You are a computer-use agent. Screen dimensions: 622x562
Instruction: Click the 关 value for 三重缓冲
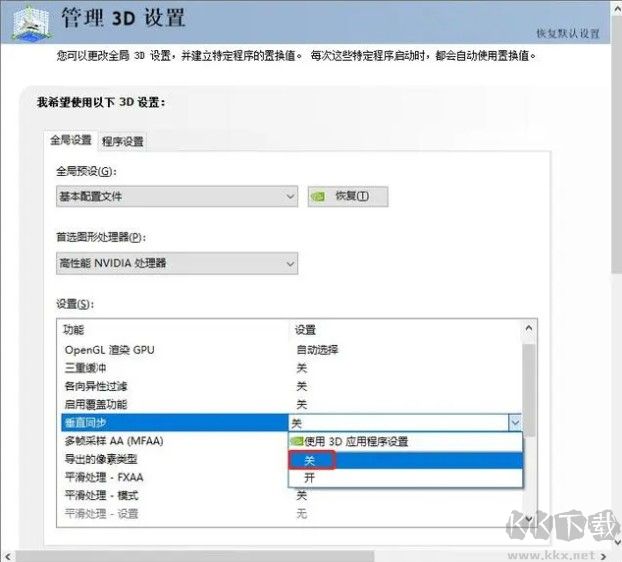(301, 368)
